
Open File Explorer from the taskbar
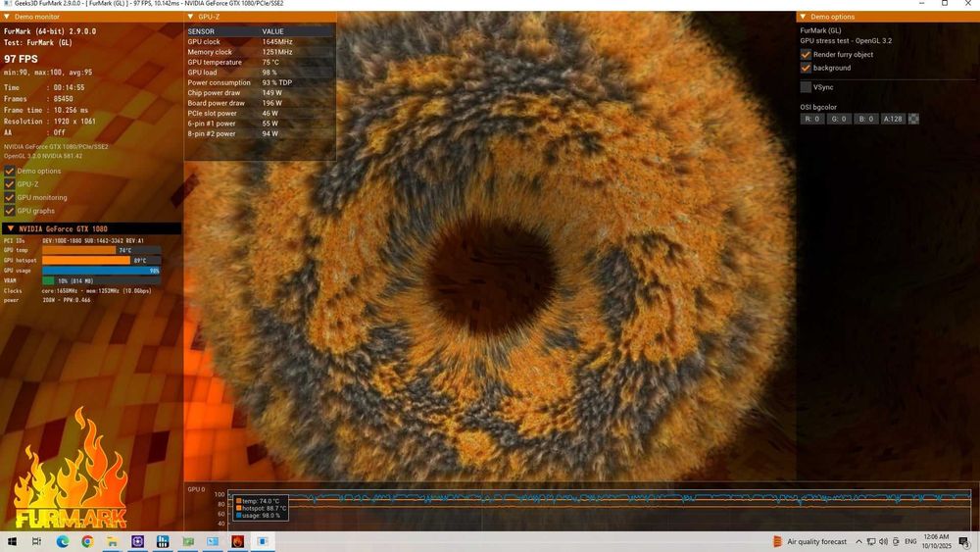[x=113, y=541]
